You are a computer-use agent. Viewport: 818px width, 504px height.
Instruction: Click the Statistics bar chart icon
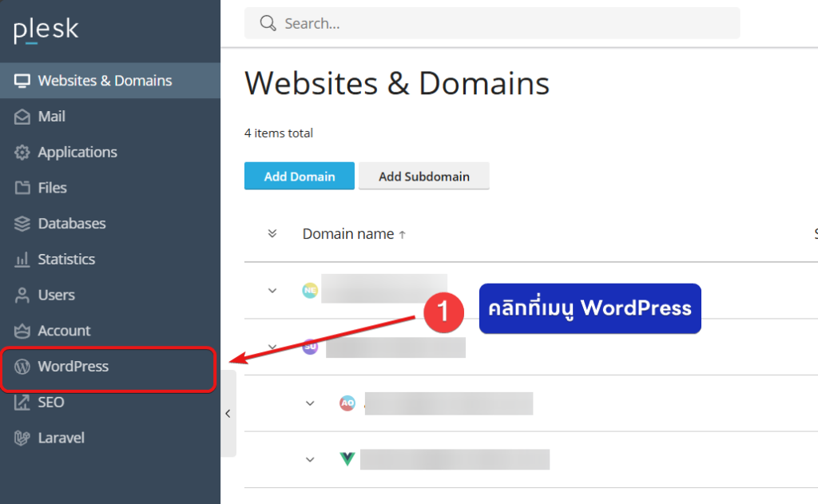(22, 260)
